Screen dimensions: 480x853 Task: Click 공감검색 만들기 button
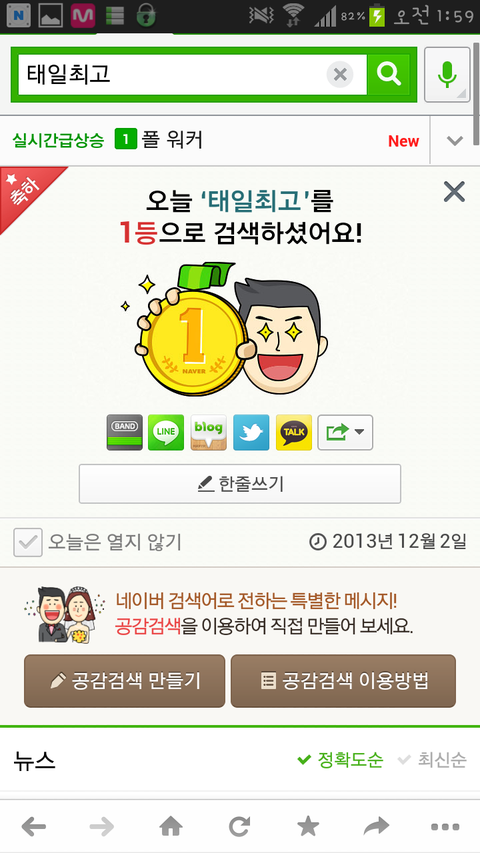coord(125,681)
